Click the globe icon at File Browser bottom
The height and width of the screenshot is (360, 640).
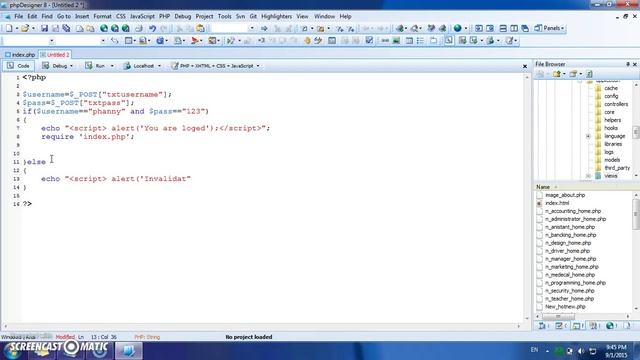pyautogui.click(x=609, y=325)
